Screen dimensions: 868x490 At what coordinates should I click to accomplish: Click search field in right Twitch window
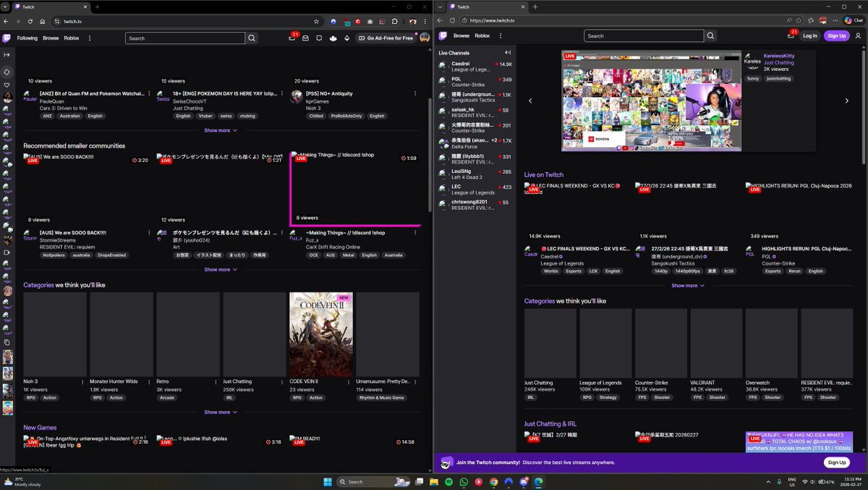644,35
